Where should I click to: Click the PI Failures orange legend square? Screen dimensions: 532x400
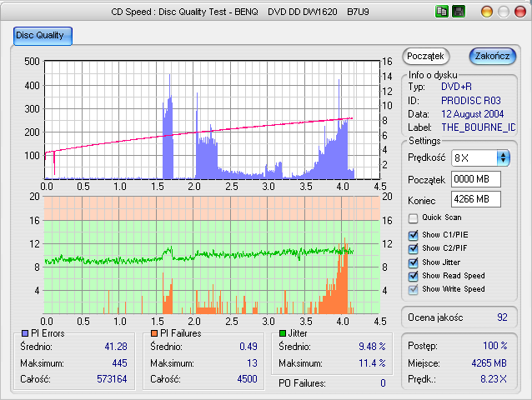(154, 333)
